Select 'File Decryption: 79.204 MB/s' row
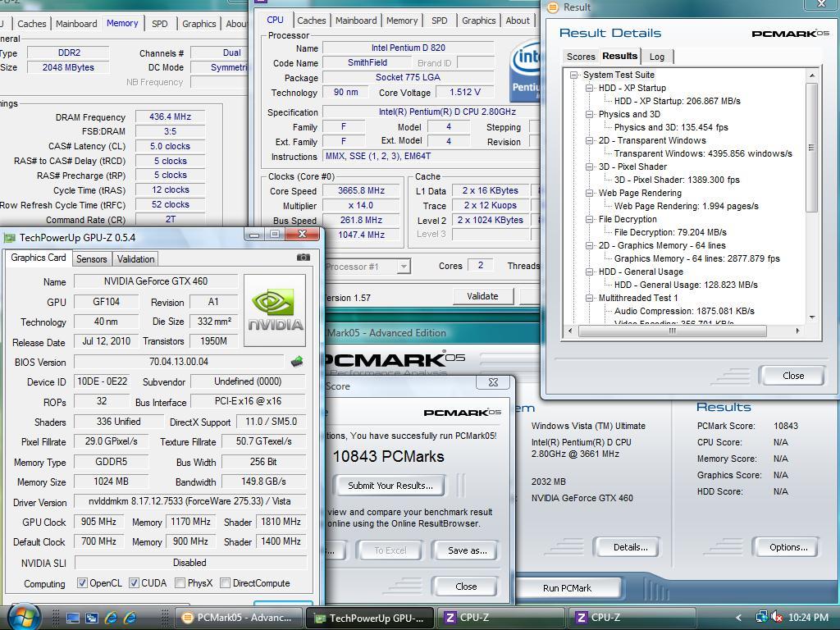The image size is (840, 630). click(670, 232)
